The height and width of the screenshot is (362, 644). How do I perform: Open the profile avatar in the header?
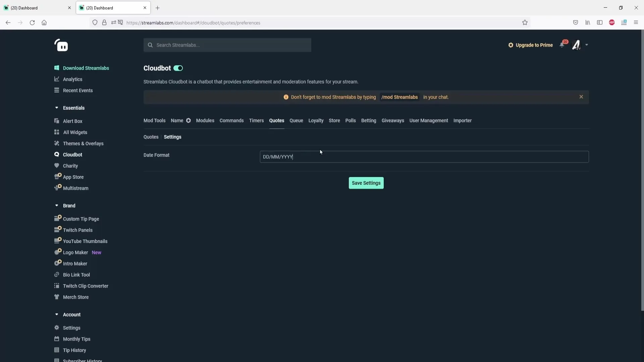(x=576, y=45)
